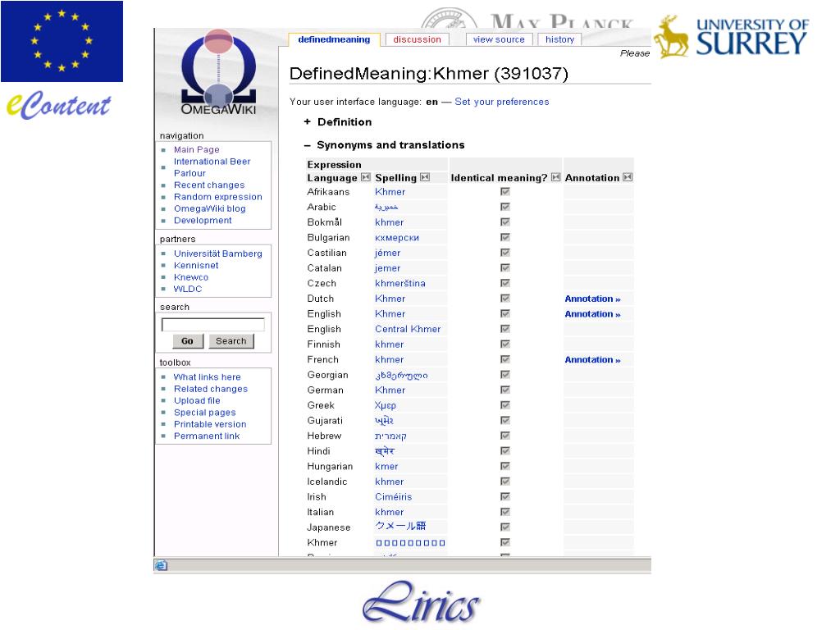This screenshot has width=840, height=630.
Task: Open the view source tab
Action: click(x=499, y=39)
